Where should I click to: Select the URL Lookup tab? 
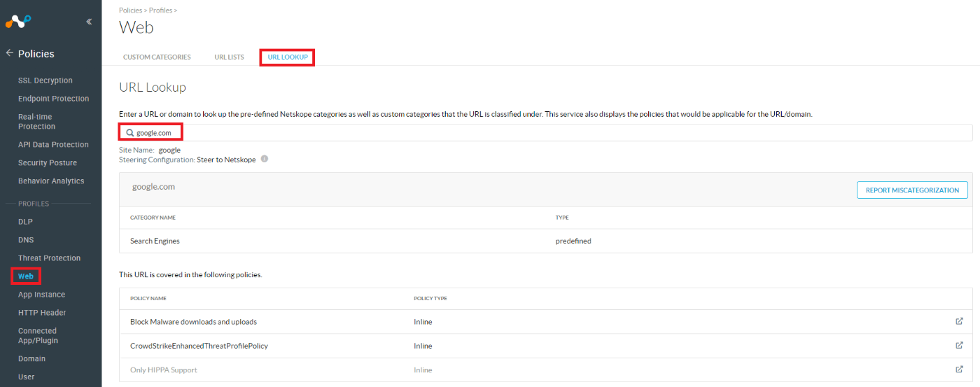(288, 57)
